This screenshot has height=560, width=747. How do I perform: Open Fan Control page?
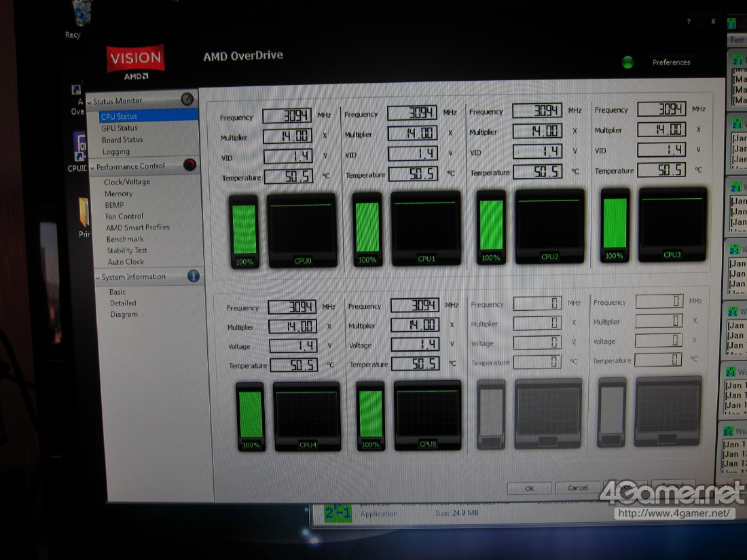click(x=124, y=216)
